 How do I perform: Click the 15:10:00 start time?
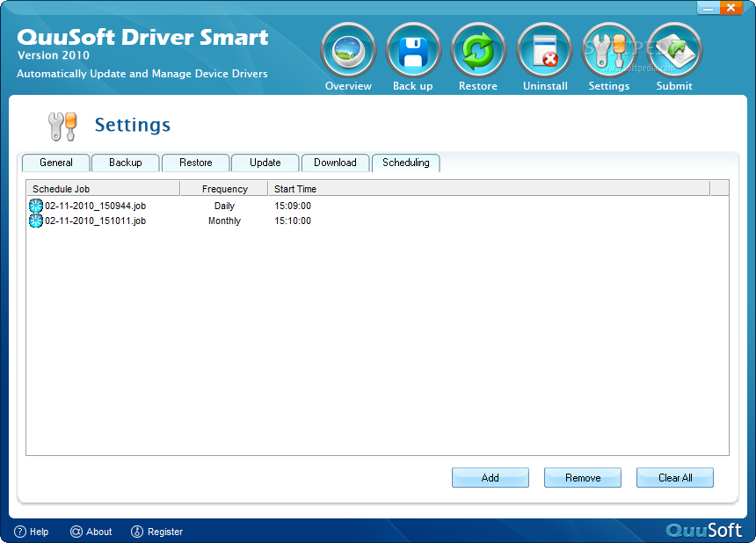click(x=293, y=221)
